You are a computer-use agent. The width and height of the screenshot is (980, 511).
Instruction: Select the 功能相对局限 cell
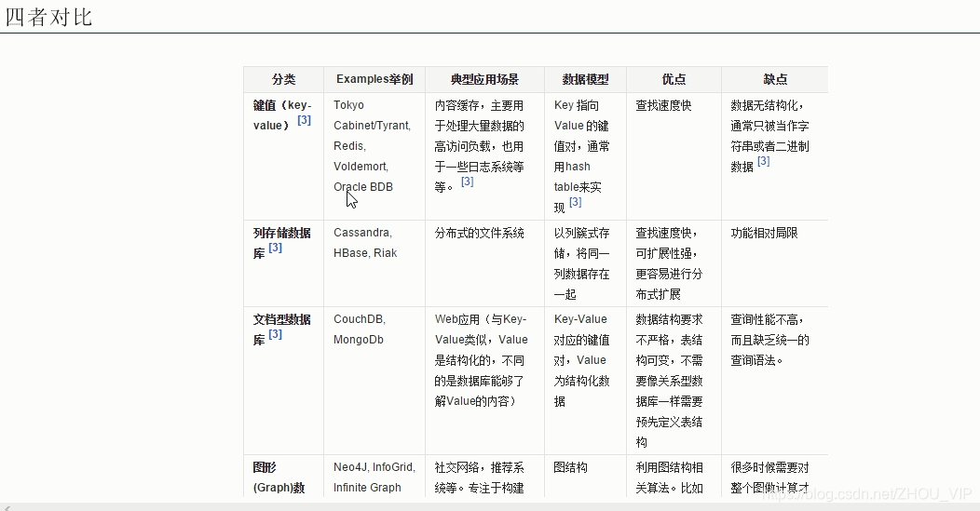[774, 263]
